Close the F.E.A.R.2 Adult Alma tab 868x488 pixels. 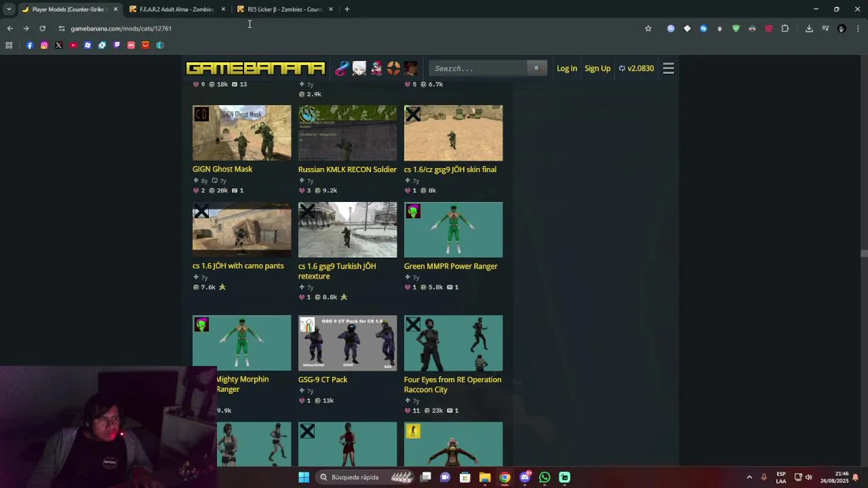[x=223, y=9]
